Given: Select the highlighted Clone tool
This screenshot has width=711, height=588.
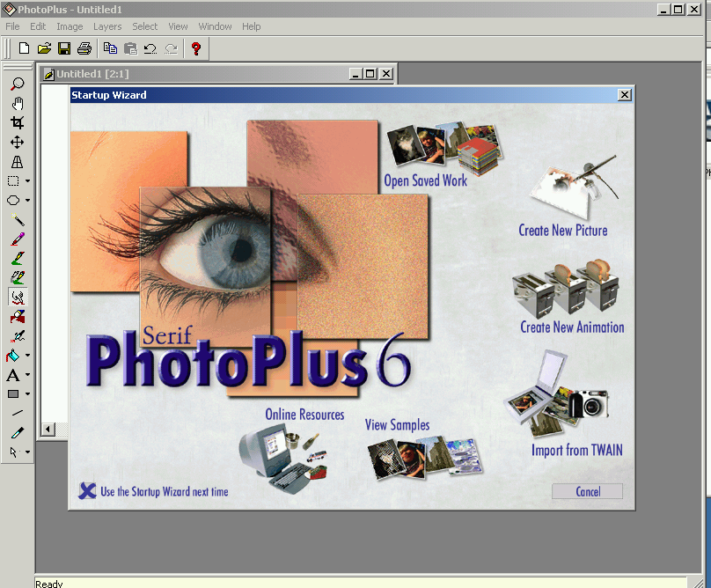Looking at the screenshot, I should (x=18, y=298).
